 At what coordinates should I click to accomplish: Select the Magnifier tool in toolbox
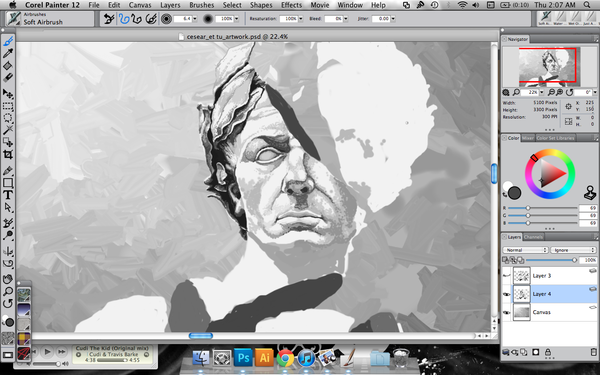[x=8, y=291]
